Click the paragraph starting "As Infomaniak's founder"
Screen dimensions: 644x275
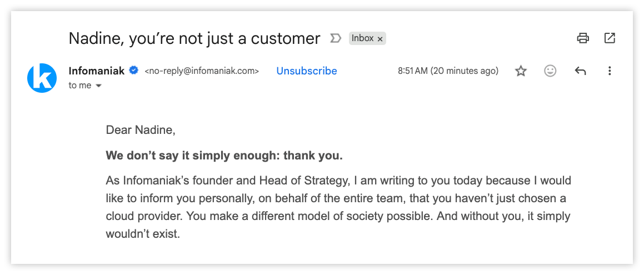[x=338, y=207]
